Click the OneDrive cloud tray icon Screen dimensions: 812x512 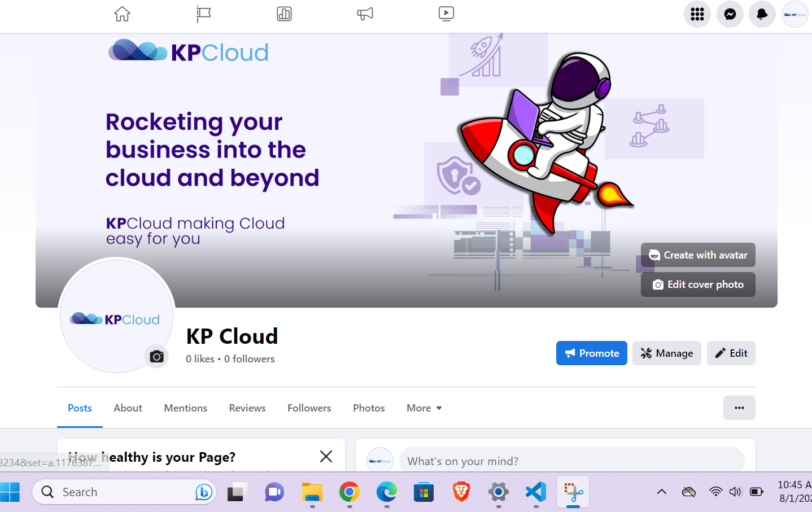(689, 492)
